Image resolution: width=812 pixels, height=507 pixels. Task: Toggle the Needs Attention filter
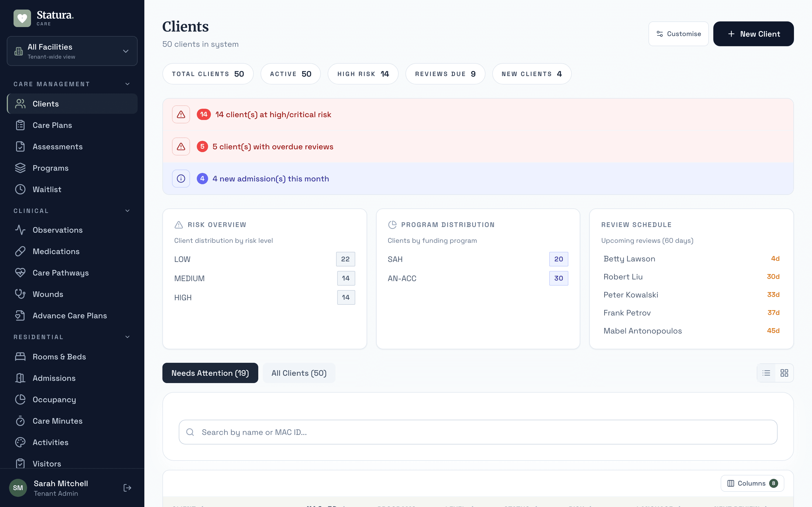point(210,373)
